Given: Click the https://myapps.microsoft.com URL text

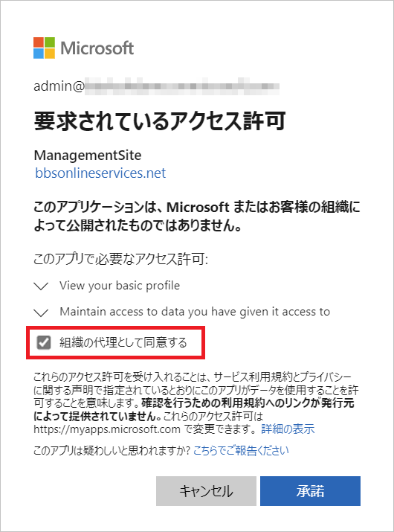Looking at the screenshot, I should point(107,429).
